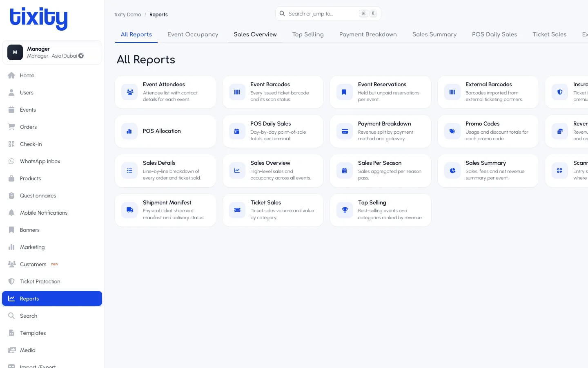588x368 pixels.
Task: Open Templates in the sidebar
Action: (x=52, y=333)
